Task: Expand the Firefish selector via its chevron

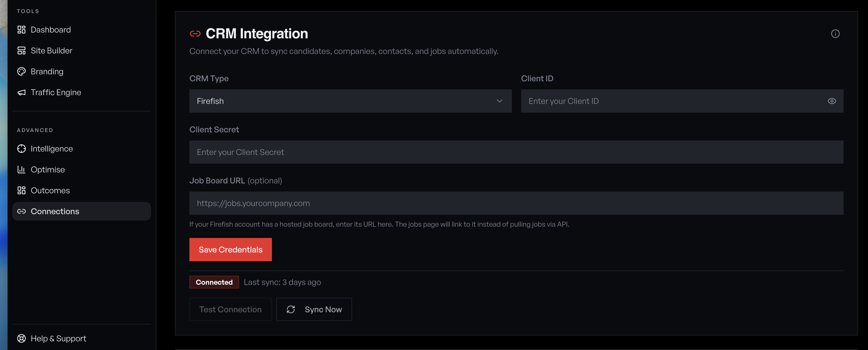Action: pyautogui.click(x=500, y=101)
